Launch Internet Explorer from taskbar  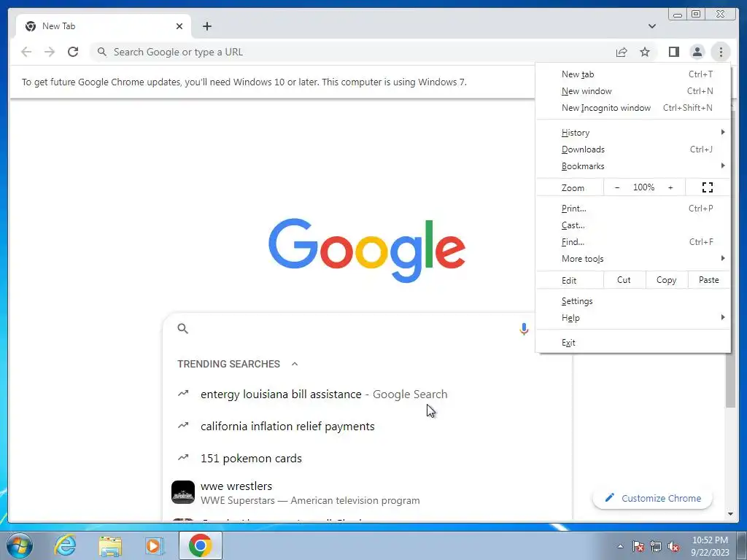click(65, 545)
